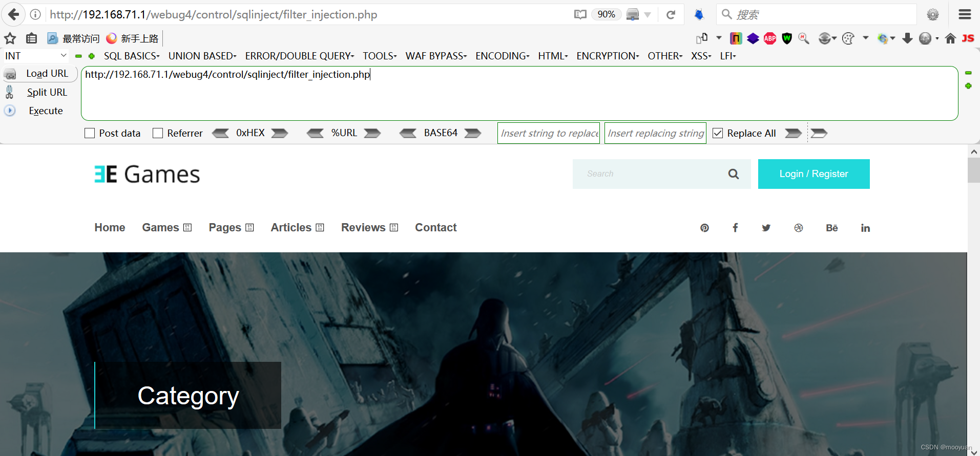
Task: Open the Dribbble social icon
Action: [799, 228]
